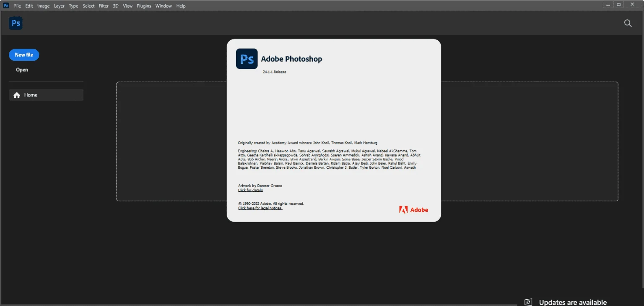
Task: Click the New file button
Action: [24, 55]
